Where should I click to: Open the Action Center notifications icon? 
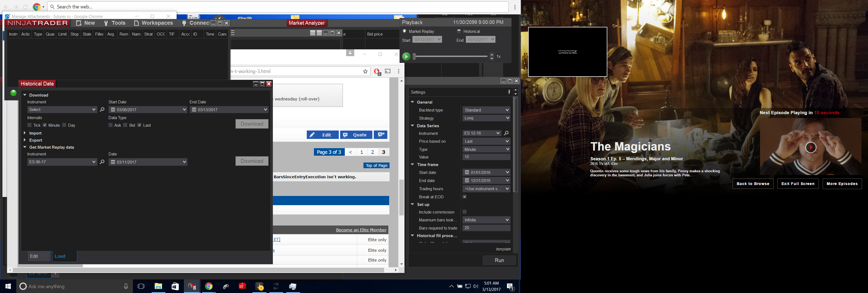pos(510,287)
